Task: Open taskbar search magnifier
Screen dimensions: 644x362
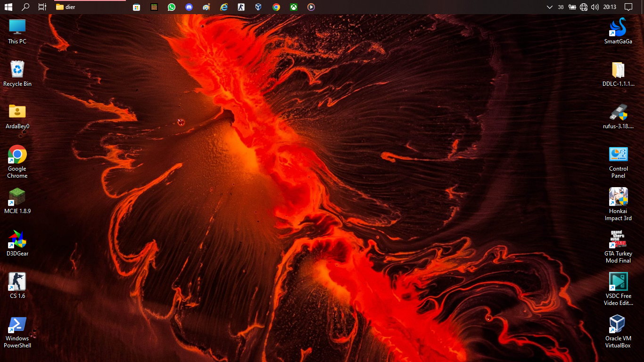Action: coord(26,7)
